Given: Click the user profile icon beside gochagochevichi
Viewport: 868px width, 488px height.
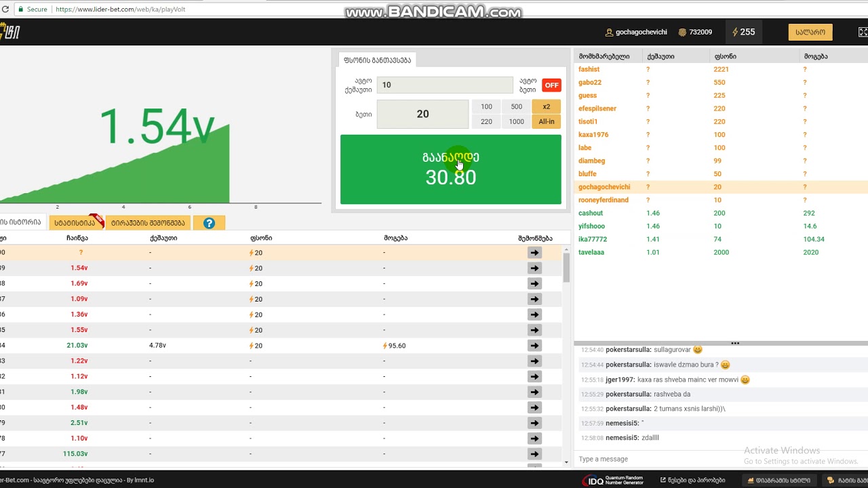Looking at the screenshot, I should click(x=609, y=32).
